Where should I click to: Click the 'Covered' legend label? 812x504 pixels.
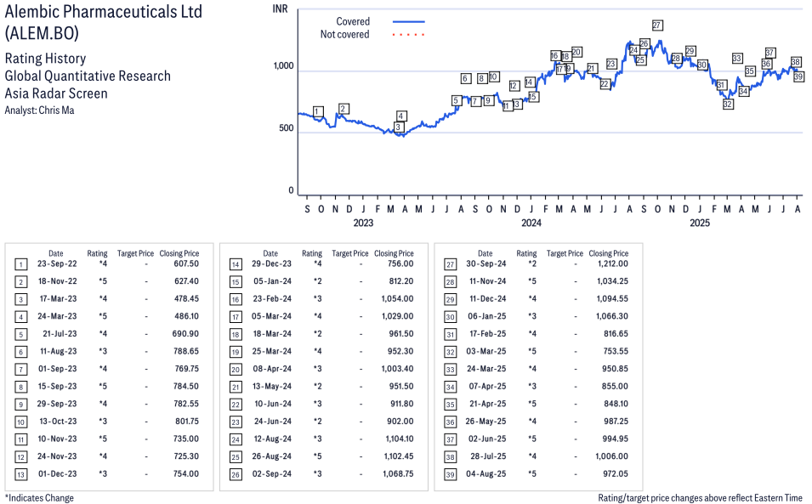353,21
